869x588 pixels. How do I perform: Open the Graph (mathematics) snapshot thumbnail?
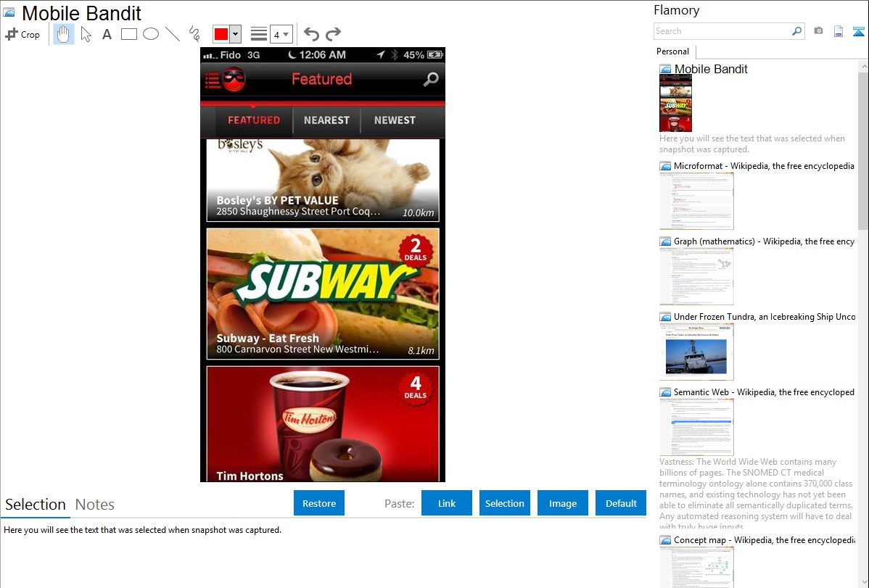point(696,276)
